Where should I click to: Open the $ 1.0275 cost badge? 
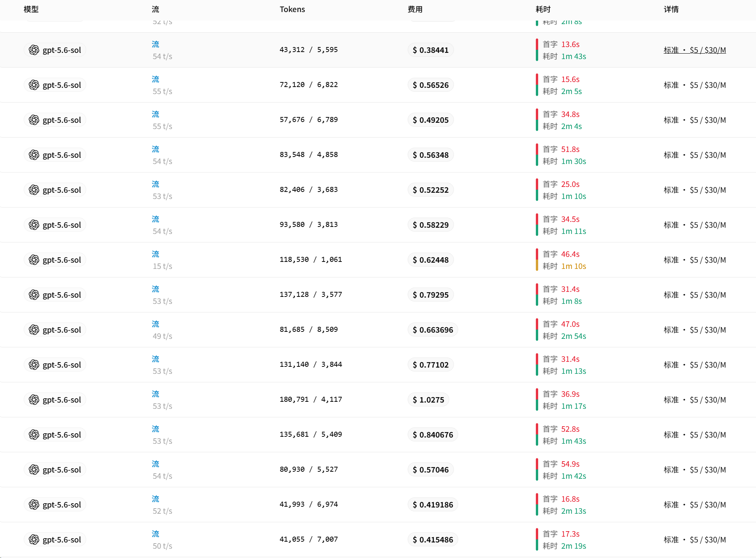pyautogui.click(x=428, y=400)
